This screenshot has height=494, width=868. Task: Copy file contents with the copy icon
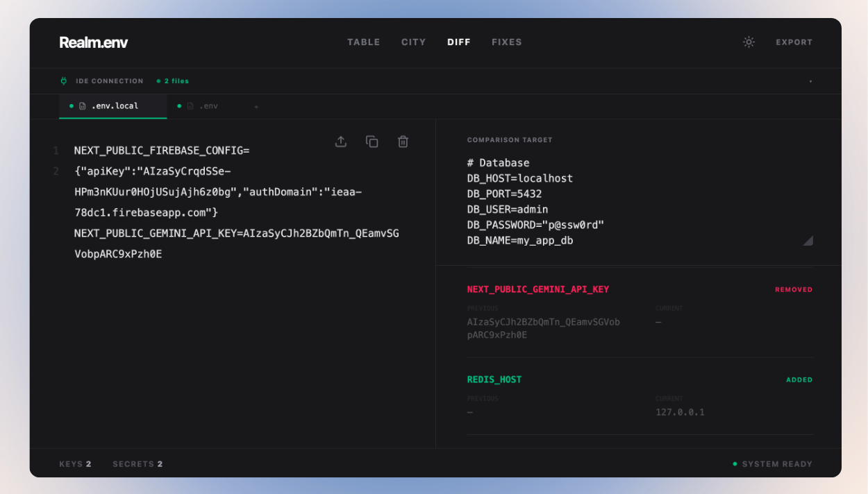[x=372, y=141]
